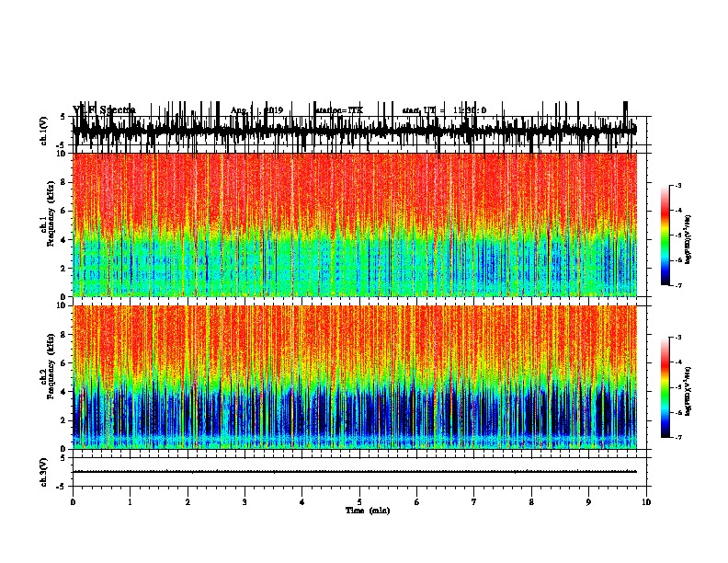Click the 'VLF Spectra' title text
728x563 pixels.
pos(104,109)
